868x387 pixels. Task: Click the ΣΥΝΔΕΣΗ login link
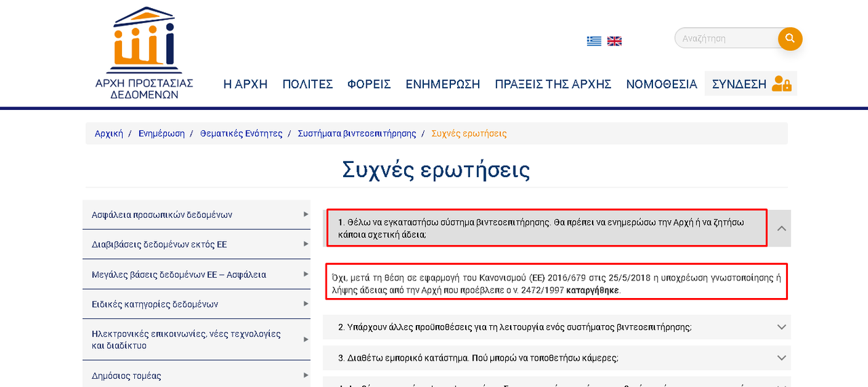[x=739, y=84]
